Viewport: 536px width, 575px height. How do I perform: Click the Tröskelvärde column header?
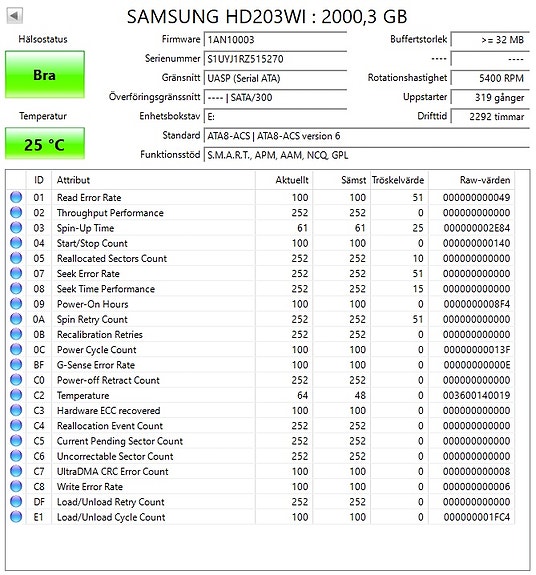[x=399, y=180]
